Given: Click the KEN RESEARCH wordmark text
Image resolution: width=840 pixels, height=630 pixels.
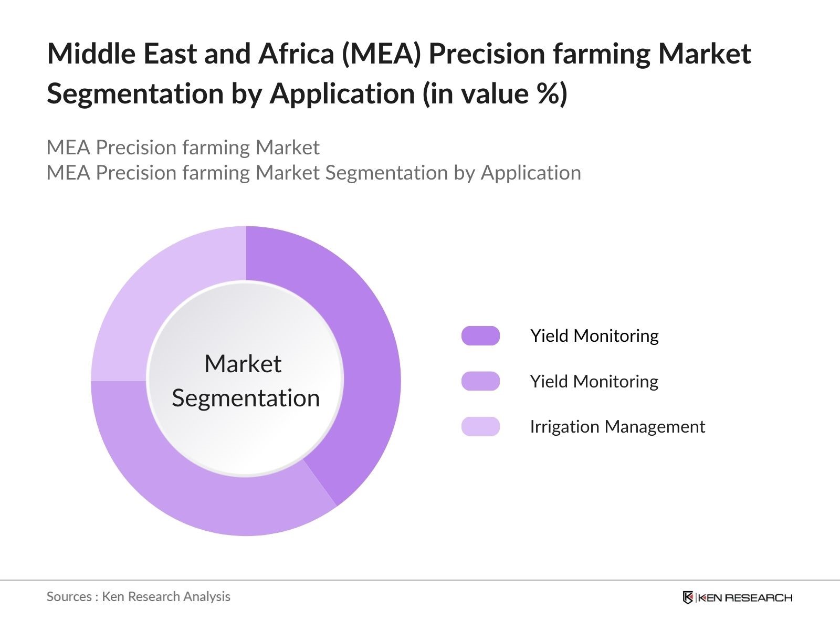Looking at the screenshot, I should pyautogui.click(x=745, y=597).
